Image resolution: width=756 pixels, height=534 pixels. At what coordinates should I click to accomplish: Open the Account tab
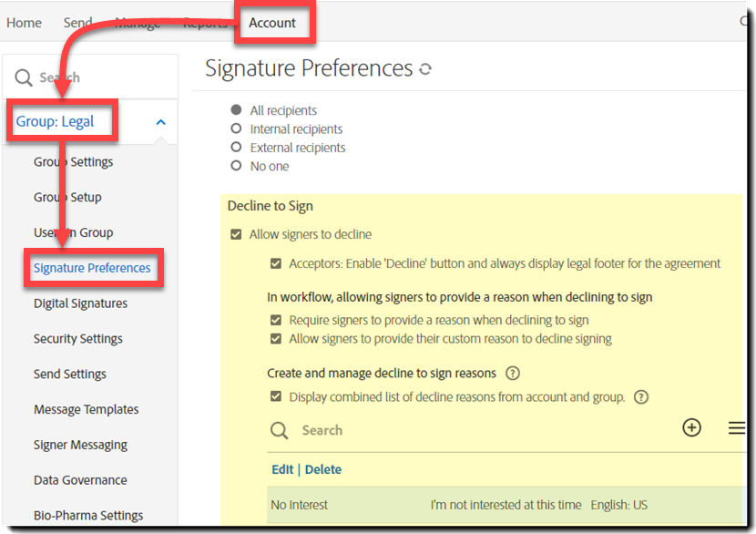(272, 23)
